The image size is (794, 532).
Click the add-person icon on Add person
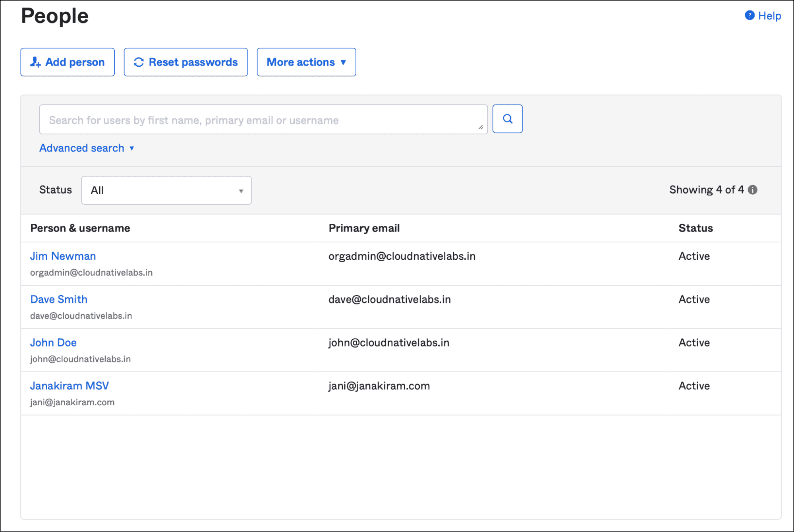[35, 62]
